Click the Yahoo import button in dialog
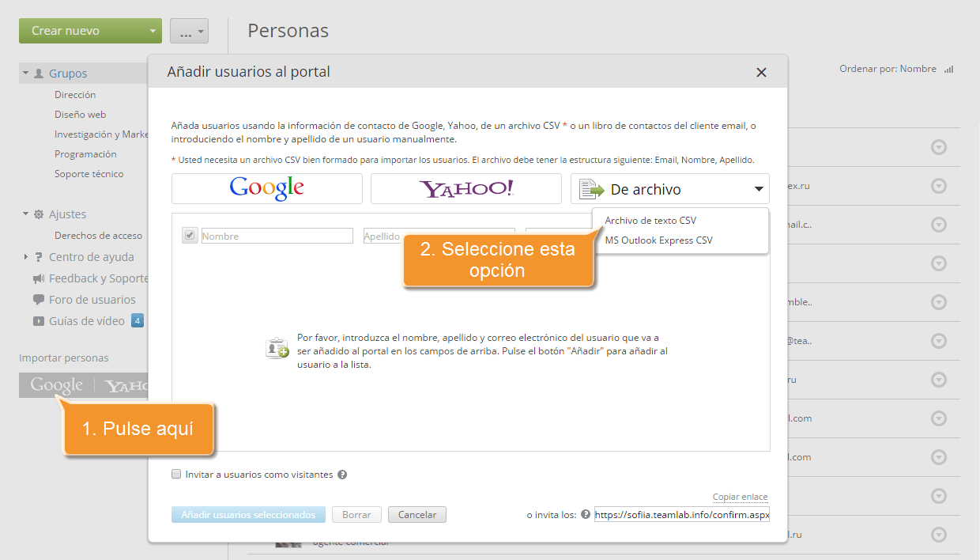The height and width of the screenshot is (560, 980). pos(466,189)
